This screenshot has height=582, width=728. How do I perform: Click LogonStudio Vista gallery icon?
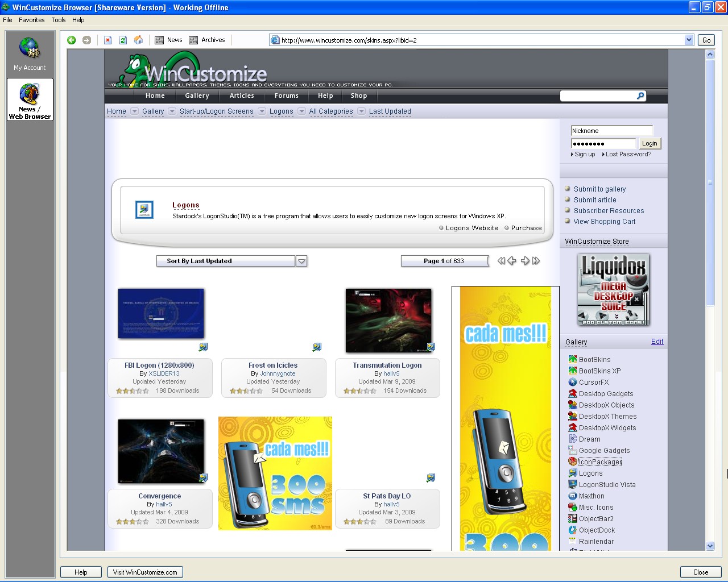[x=573, y=484]
